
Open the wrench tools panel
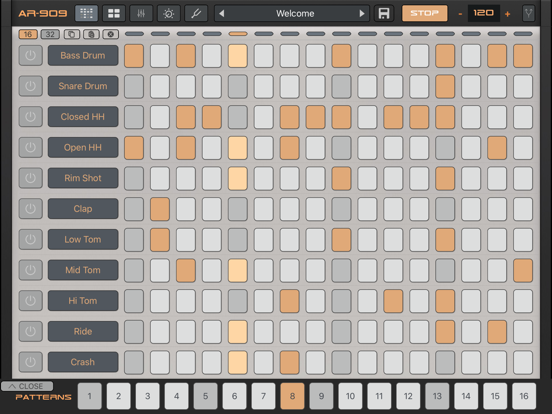coord(196,14)
